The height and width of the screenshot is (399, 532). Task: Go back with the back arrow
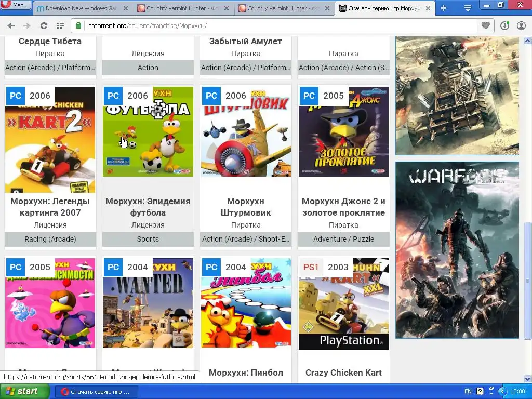[x=11, y=26]
